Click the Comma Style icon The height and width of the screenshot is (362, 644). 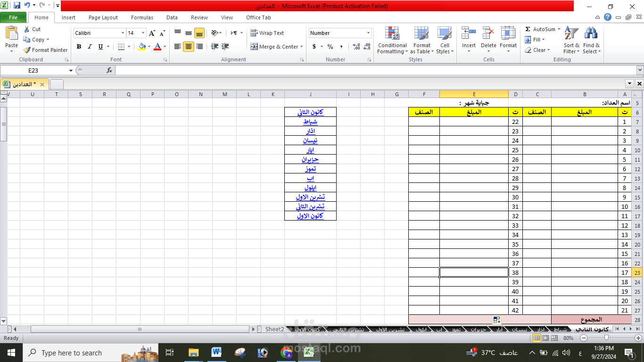click(341, 47)
